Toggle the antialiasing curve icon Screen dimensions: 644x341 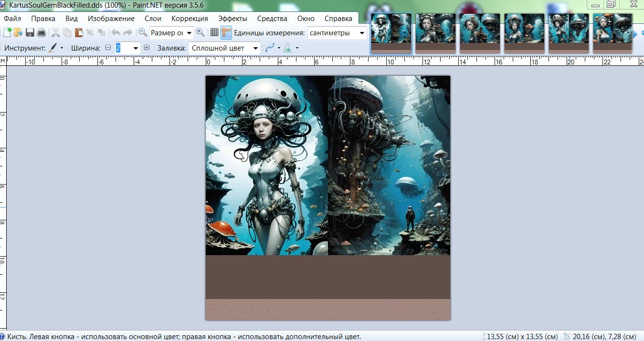click(270, 48)
